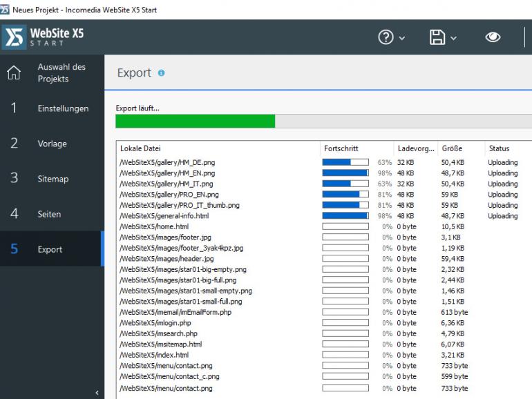
Task: Click the app icon in title bar
Action: 6,7
